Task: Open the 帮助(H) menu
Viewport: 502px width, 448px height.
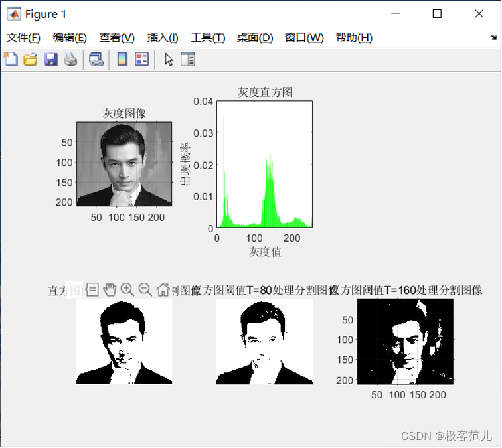Action: tap(354, 38)
